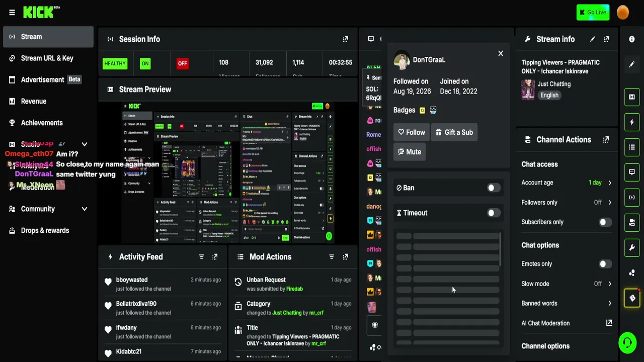Click the red OFF status badge
The image size is (644, 362).
tap(182, 64)
